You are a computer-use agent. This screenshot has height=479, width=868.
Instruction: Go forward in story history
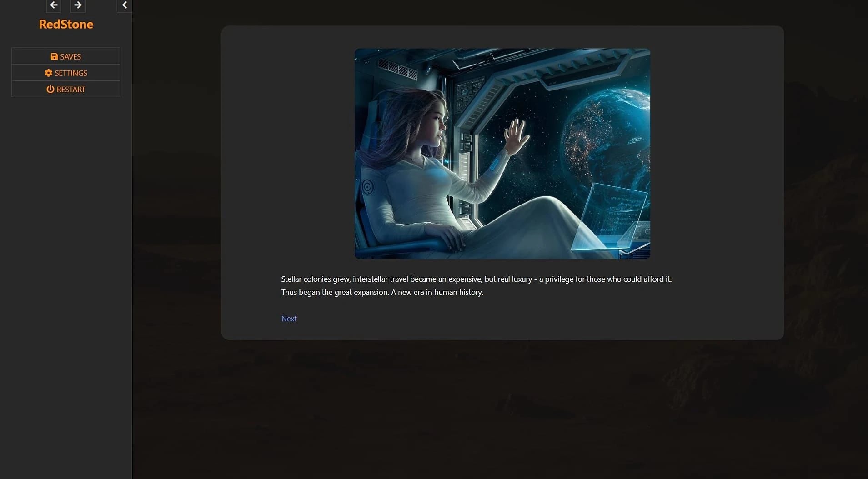(x=78, y=5)
